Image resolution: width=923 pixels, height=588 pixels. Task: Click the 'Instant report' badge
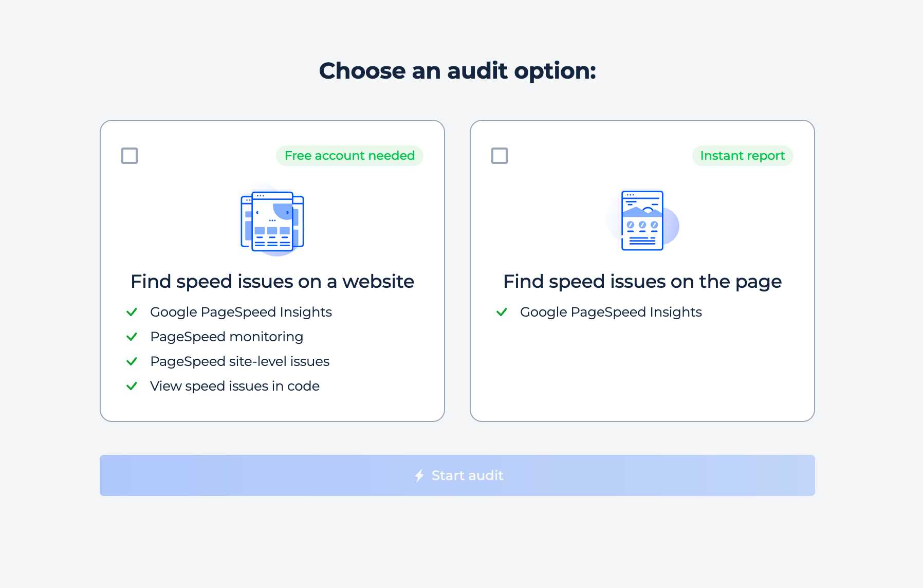tap(742, 155)
